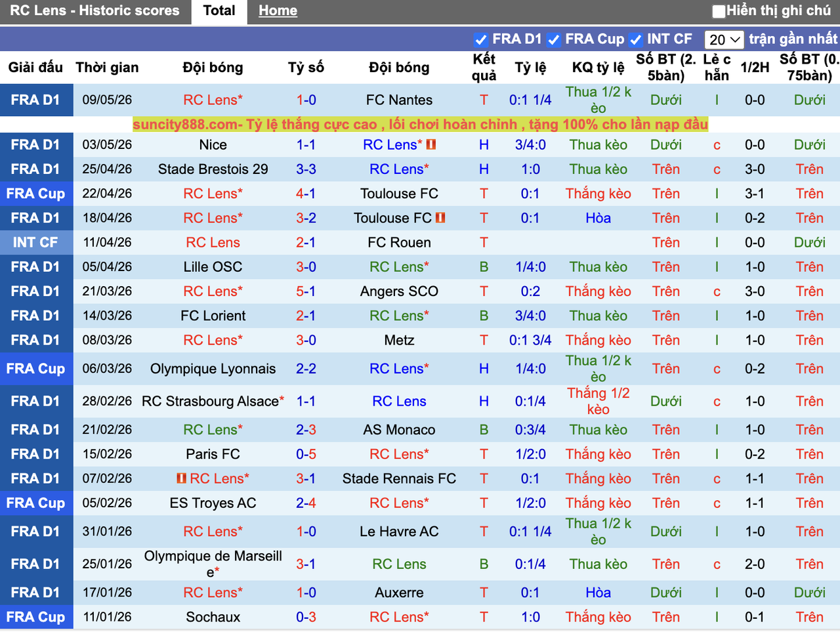Open the 3-3 score of the Stade Brestois match

point(306,169)
